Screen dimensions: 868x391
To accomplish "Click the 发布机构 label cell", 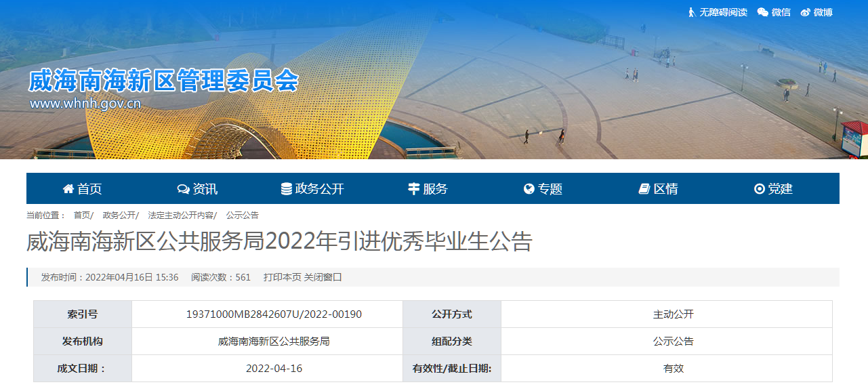I will point(83,342).
